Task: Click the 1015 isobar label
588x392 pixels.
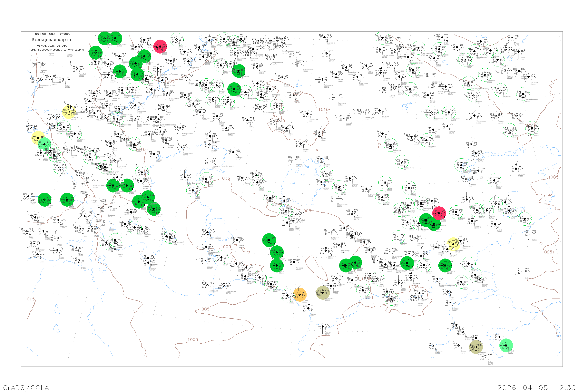Action: [x=91, y=197]
